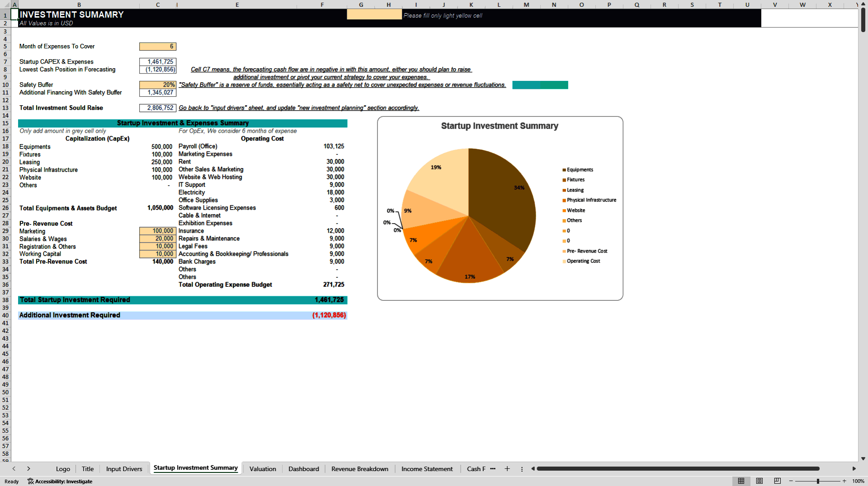Click the Operating Cost legend entry

(581, 261)
